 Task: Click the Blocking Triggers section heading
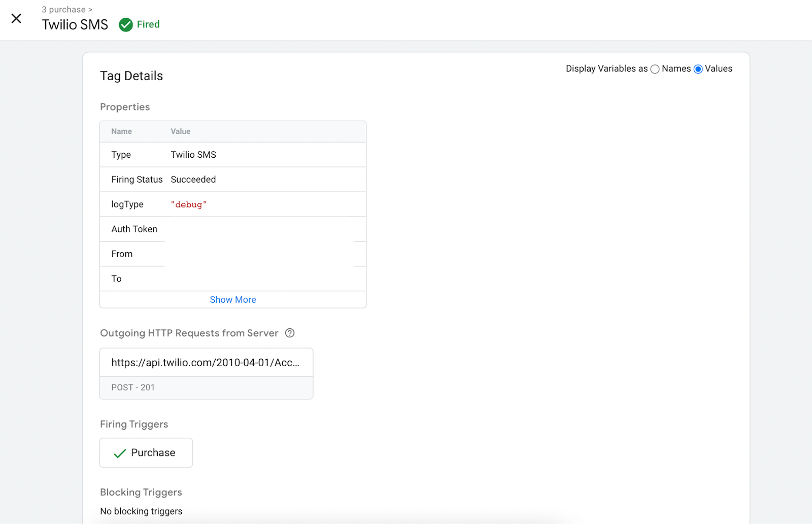141,492
